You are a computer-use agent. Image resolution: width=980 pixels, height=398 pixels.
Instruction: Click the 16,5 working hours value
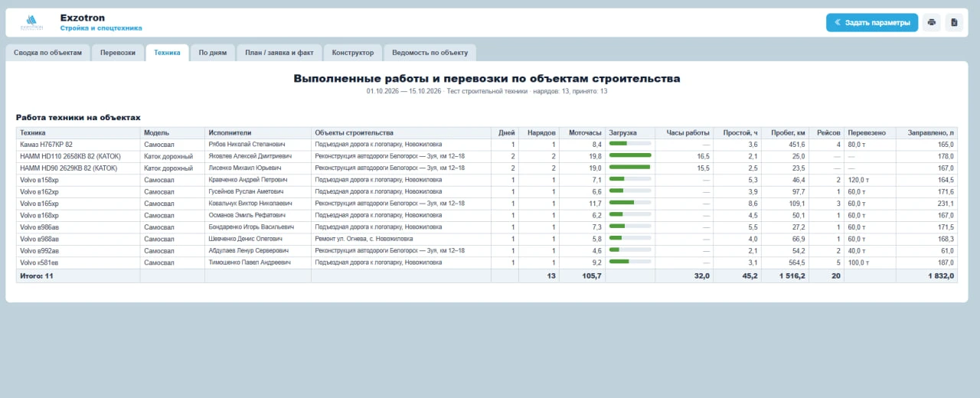pyautogui.click(x=702, y=156)
